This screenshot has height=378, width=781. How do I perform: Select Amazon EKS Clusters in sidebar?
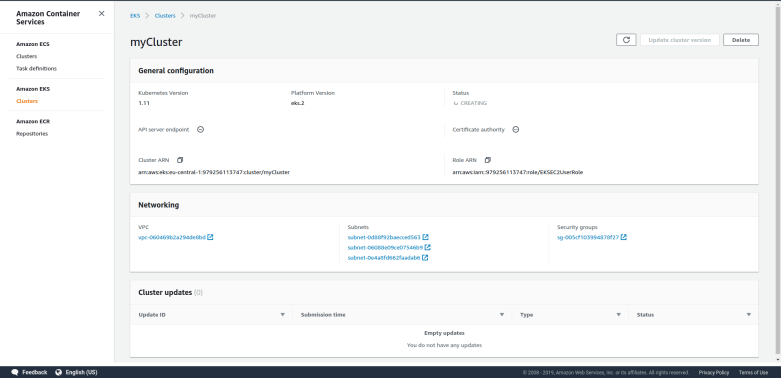[x=26, y=101]
